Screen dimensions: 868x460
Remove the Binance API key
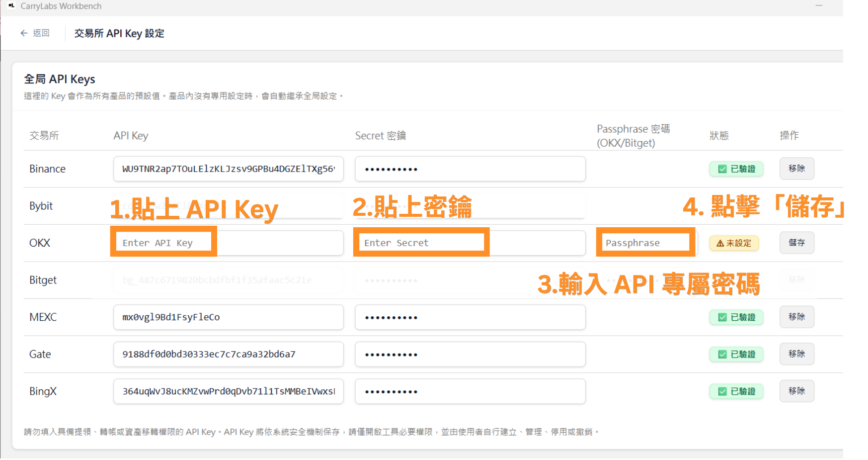click(x=796, y=169)
